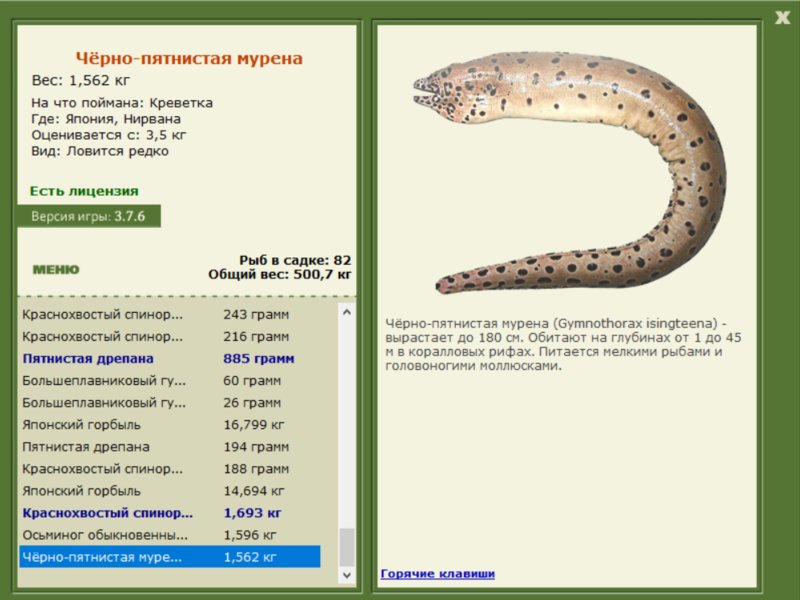Select Большеплавниковый гу... 26 грамм row
The width and height of the screenshot is (800, 600).
[170, 403]
